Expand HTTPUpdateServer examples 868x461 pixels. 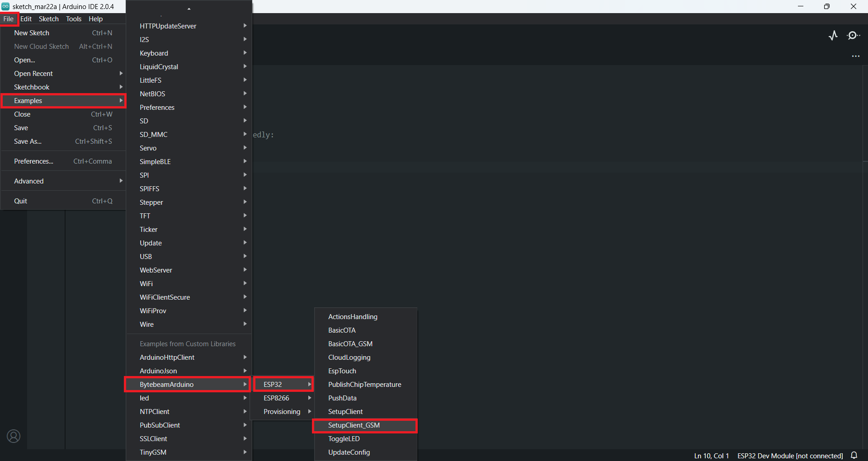[x=189, y=26]
